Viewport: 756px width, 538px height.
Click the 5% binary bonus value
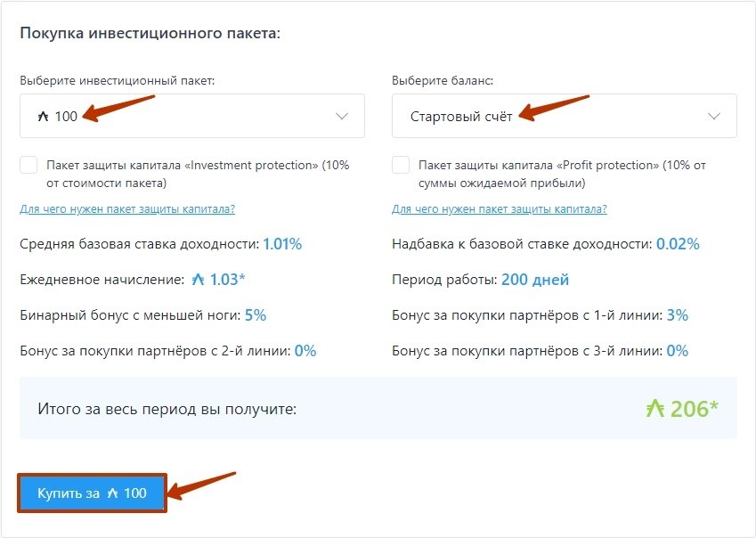point(256,315)
